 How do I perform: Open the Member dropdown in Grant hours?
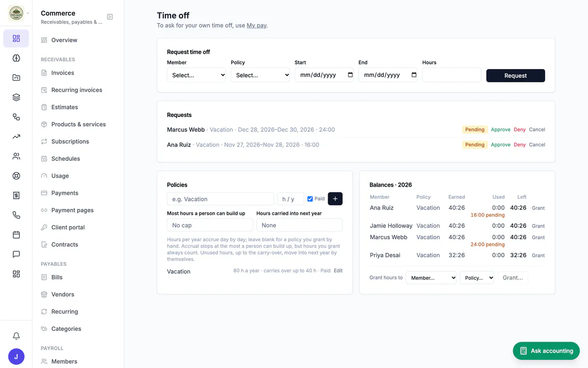(x=431, y=278)
